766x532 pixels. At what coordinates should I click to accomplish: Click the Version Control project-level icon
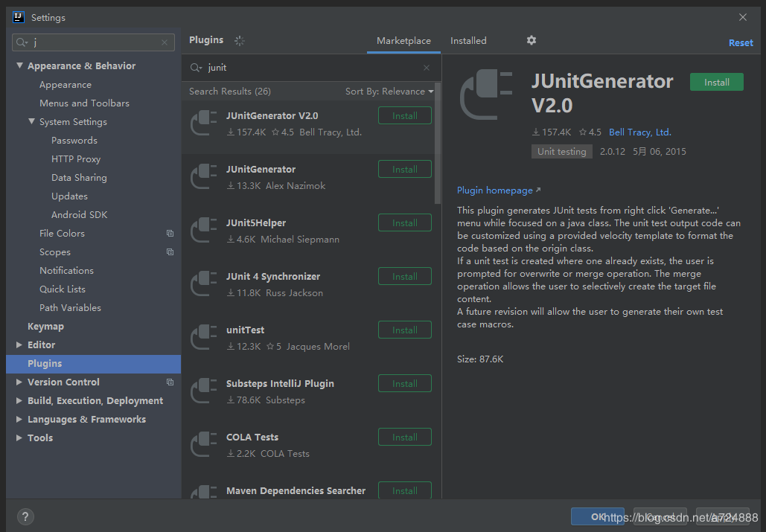[x=170, y=382]
